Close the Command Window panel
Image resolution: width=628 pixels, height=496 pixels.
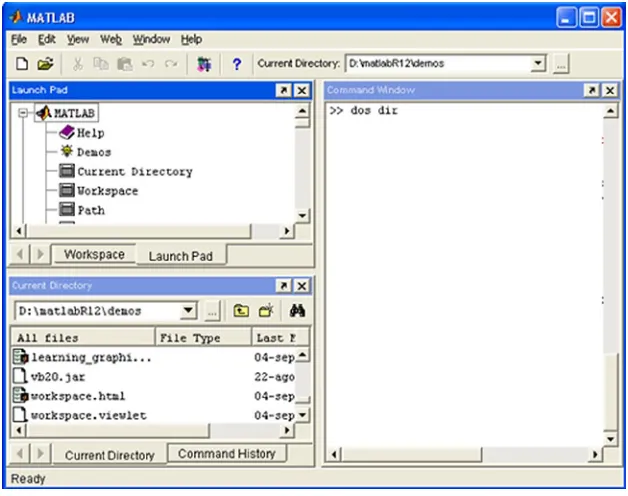tap(610, 90)
